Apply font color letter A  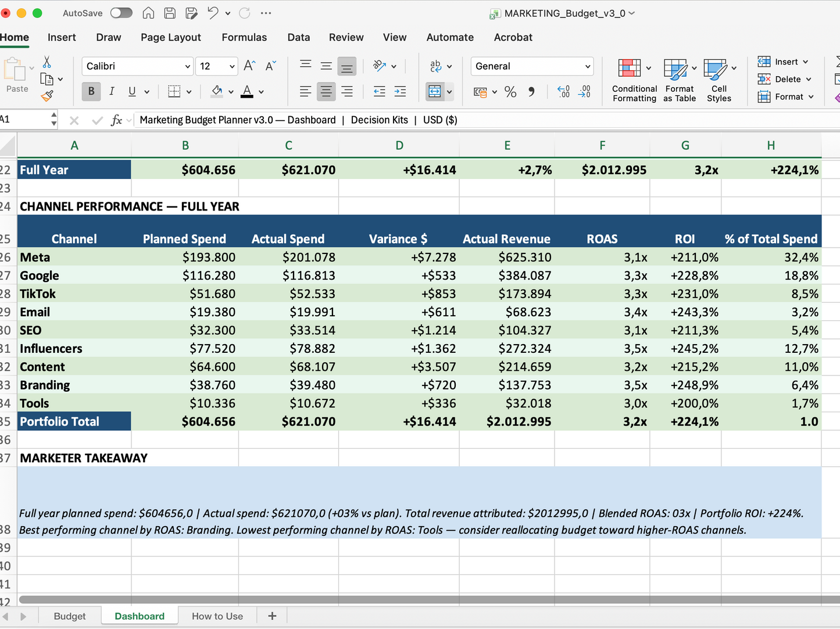247,91
